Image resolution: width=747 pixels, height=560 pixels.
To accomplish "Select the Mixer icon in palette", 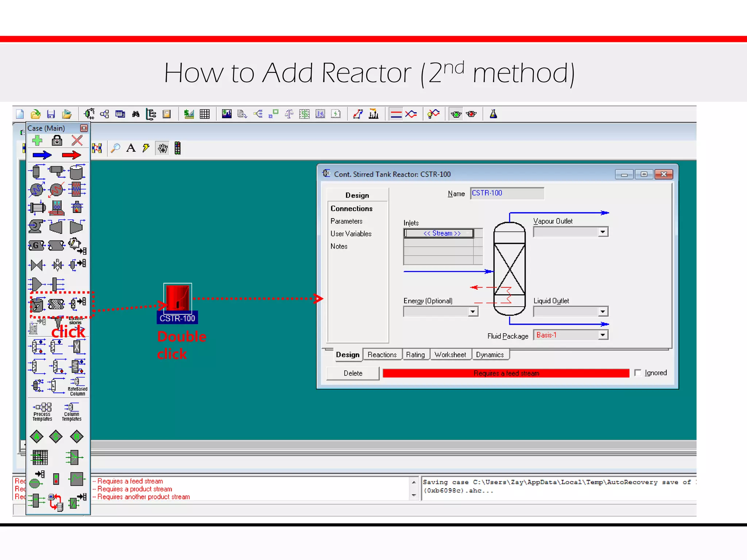I will [37, 284].
